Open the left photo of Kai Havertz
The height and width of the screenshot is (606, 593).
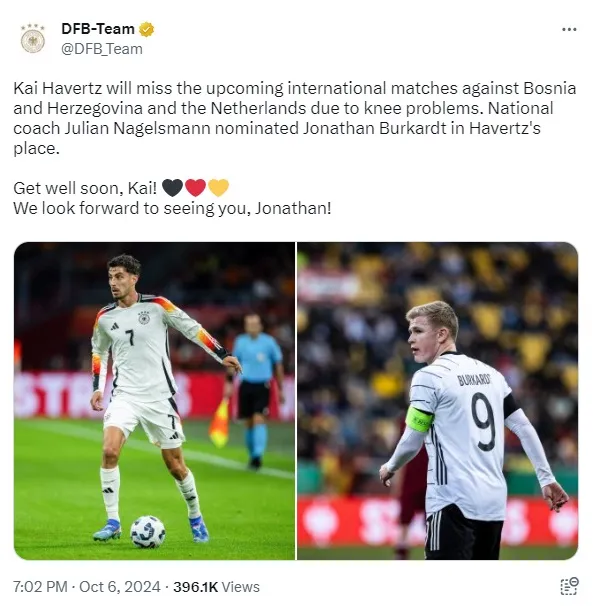pos(154,401)
